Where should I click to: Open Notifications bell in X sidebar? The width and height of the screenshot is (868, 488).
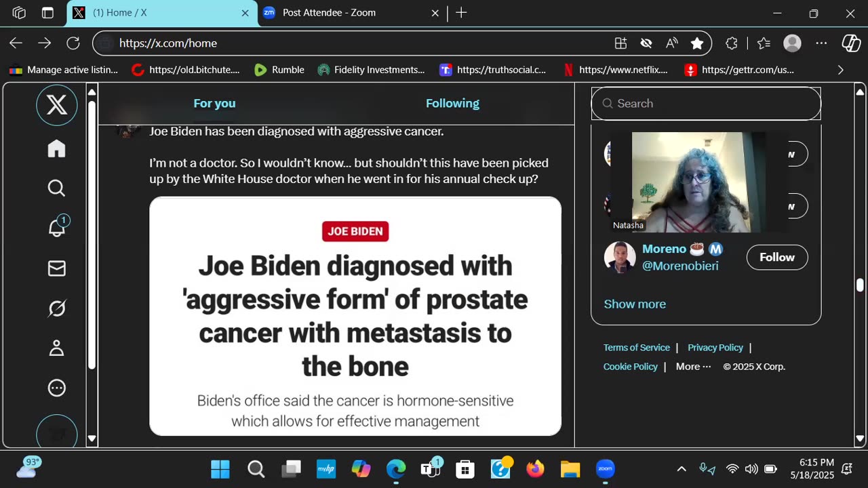[57, 228]
